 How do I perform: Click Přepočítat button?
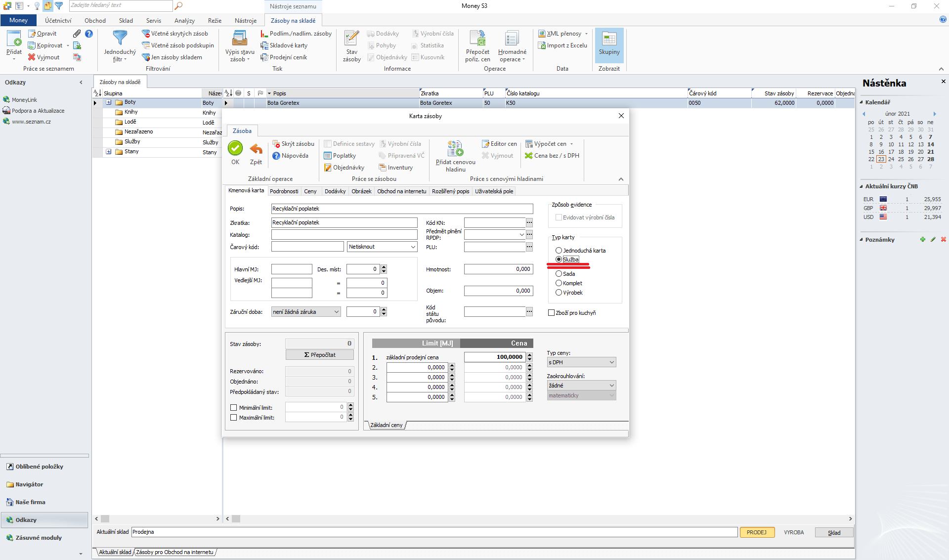point(319,355)
